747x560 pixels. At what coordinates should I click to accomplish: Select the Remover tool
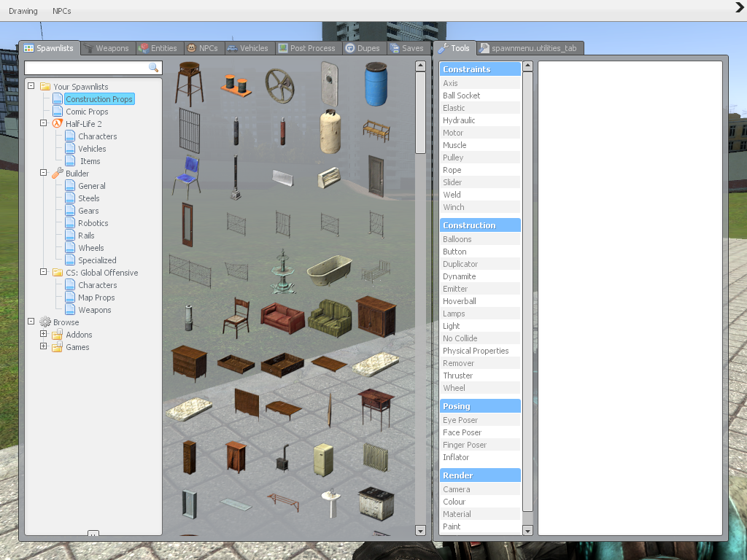click(480, 363)
